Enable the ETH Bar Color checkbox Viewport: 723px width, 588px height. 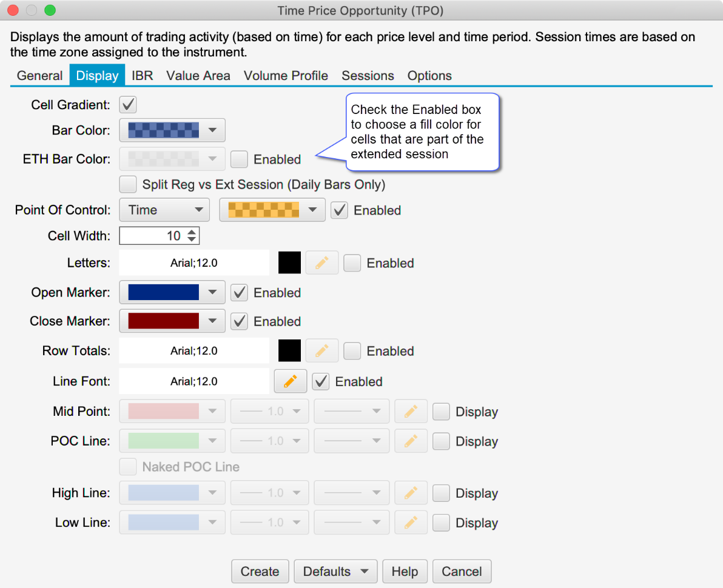coord(240,159)
